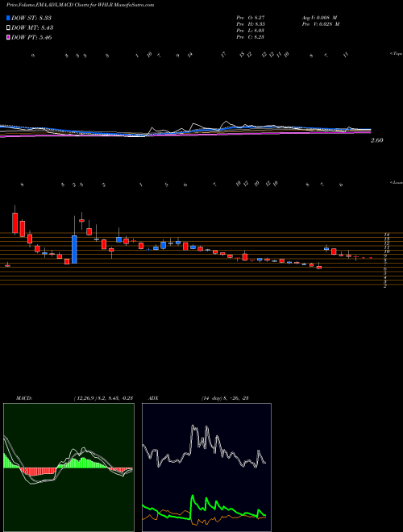The image size is (403, 532).
Task: Click the white DOW MT legend swatch
Action: point(8,28)
